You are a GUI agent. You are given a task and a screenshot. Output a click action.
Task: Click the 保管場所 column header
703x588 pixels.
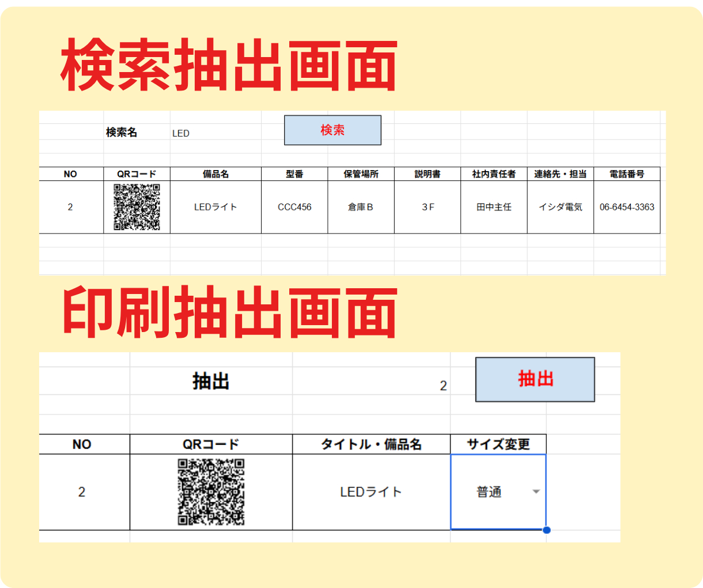pyautogui.click(x=361, y=174)
